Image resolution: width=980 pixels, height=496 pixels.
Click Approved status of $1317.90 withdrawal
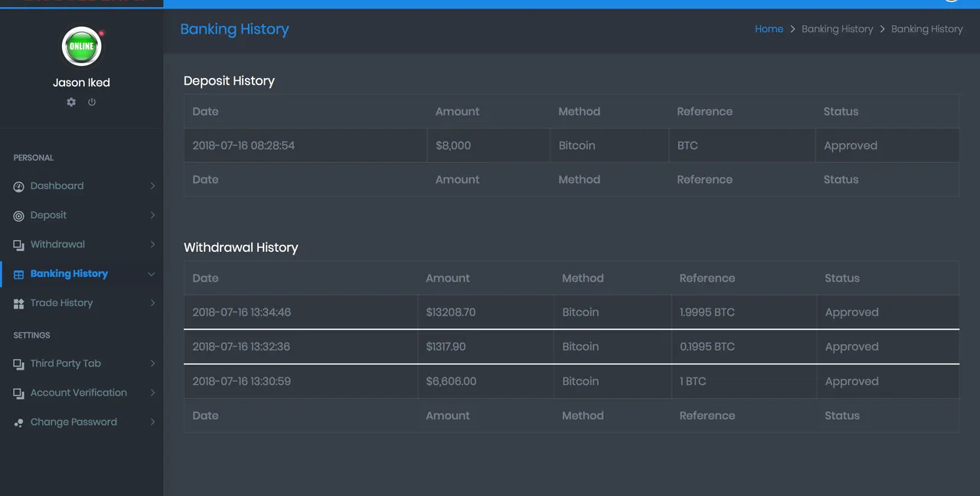(851, 347)
